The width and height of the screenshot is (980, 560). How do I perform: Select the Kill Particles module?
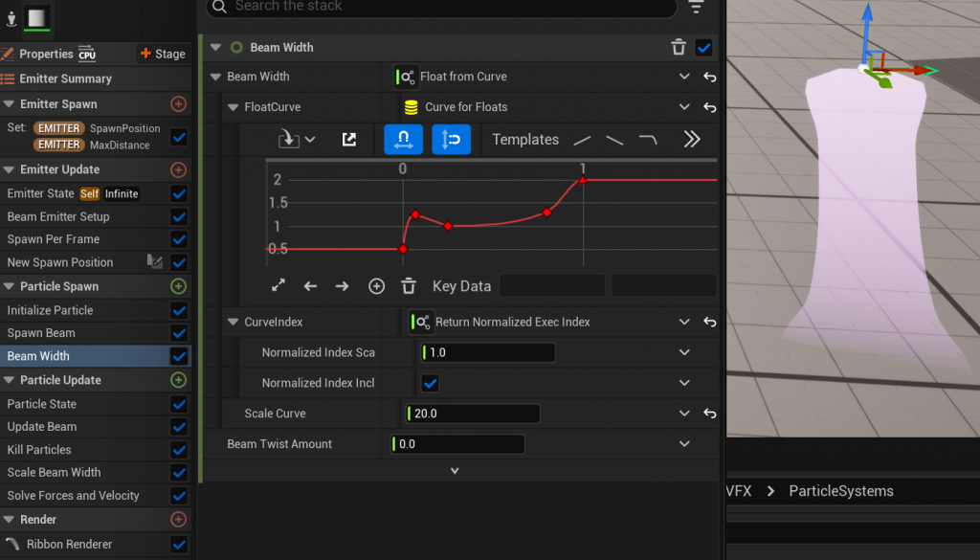[x=39, y=450]
